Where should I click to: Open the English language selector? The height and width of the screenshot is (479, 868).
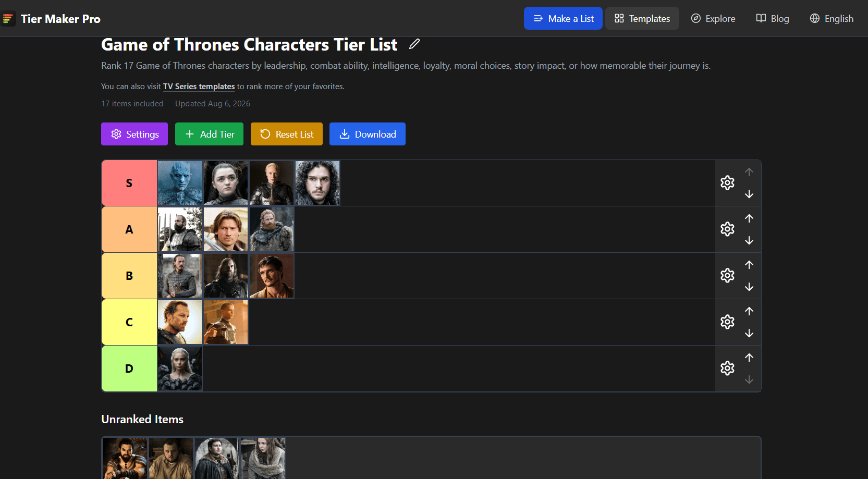tap(832, 18)
